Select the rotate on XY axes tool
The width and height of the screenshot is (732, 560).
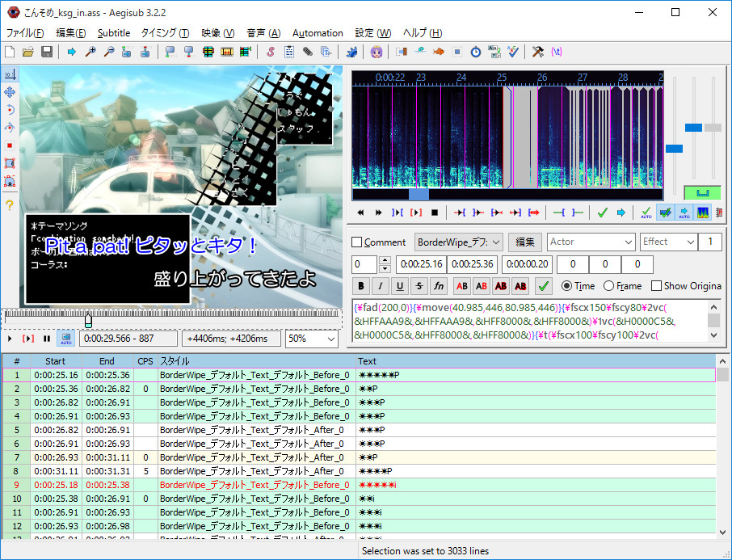(10, 128)
